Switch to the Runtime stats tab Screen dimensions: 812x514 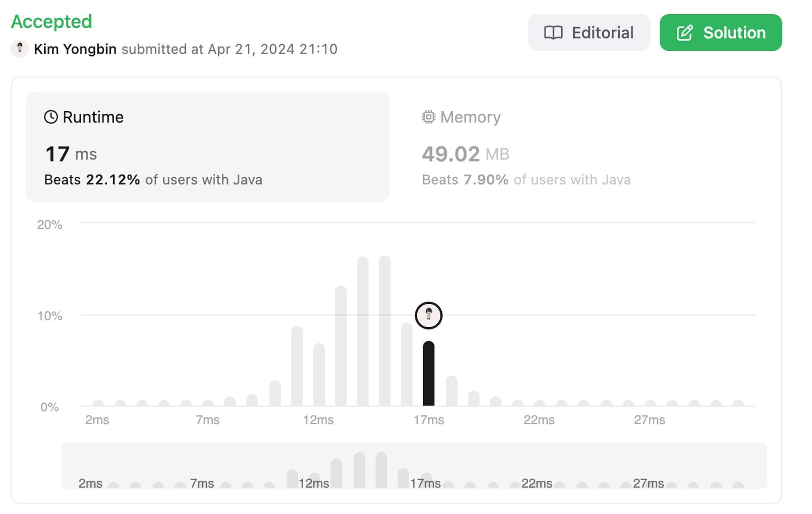[x=207, y=147]
